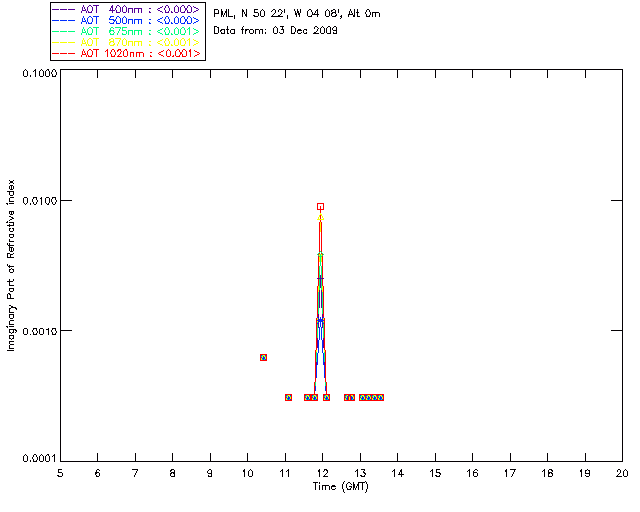Screen dimensions: 640x512
Task: Click the AOT 400nm legend entry
Action: (x=127, y=9)
